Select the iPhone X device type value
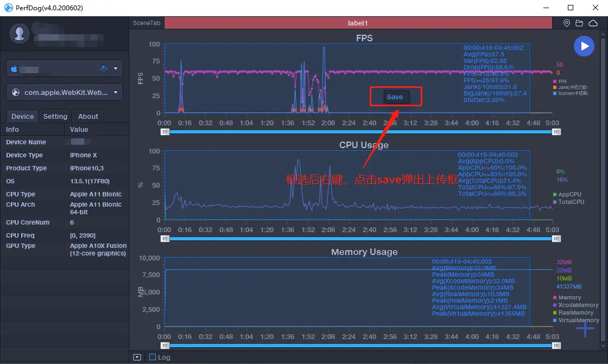 point(84,155)
